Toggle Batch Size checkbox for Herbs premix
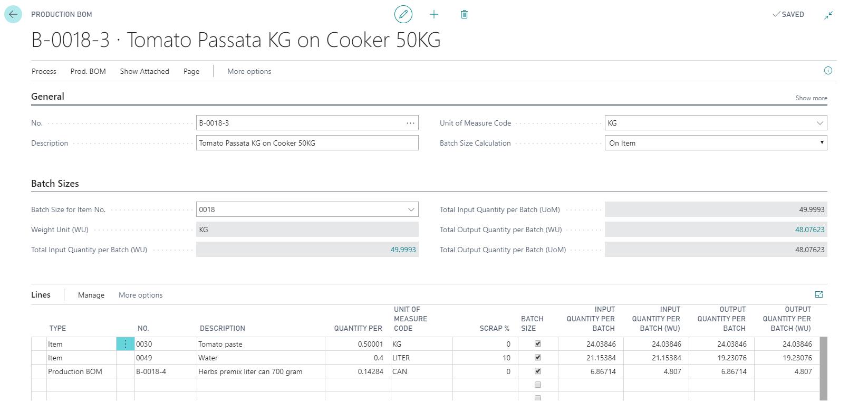The width and height of the screenshot is (868, 401). (x=537, y=371)
